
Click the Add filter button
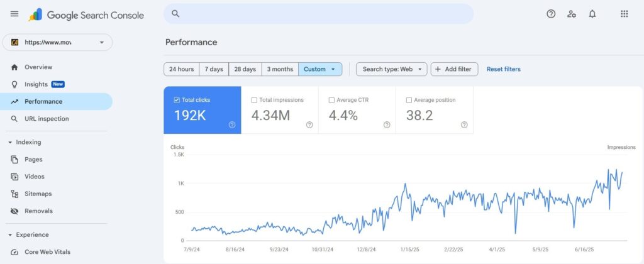(x=454, y=69)
